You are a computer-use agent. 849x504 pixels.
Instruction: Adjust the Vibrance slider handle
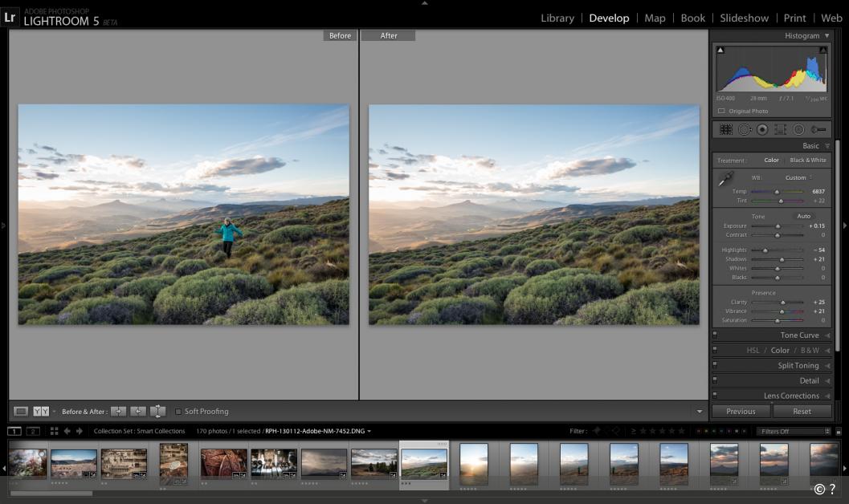(782, 311)
